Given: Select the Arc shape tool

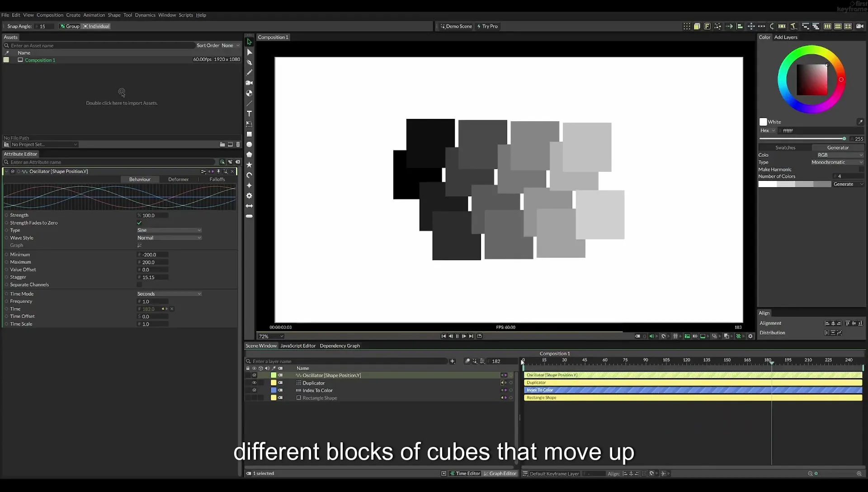Looking at the screenshot, I should point(249,175).
